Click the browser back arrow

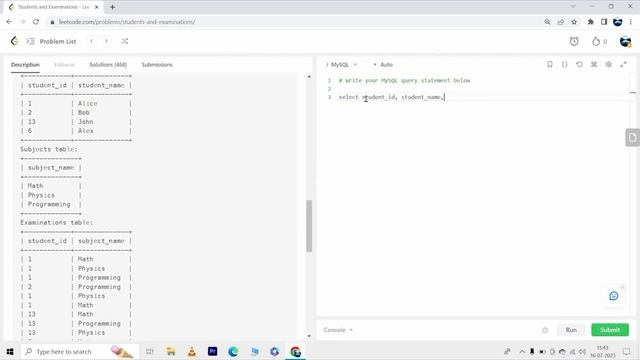click(x=9, y=22)
